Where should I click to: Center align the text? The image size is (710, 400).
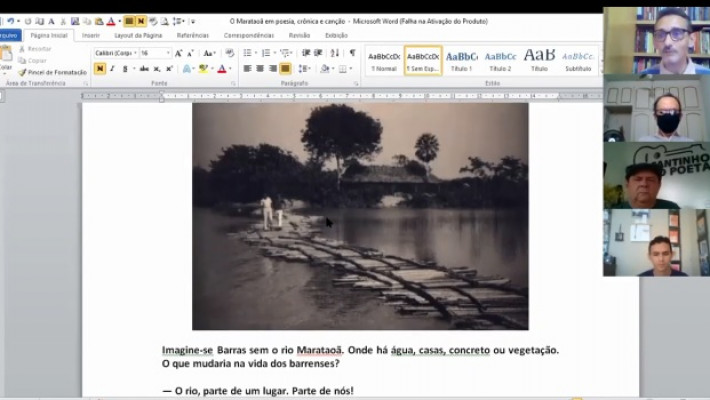(x=260, y=69)
